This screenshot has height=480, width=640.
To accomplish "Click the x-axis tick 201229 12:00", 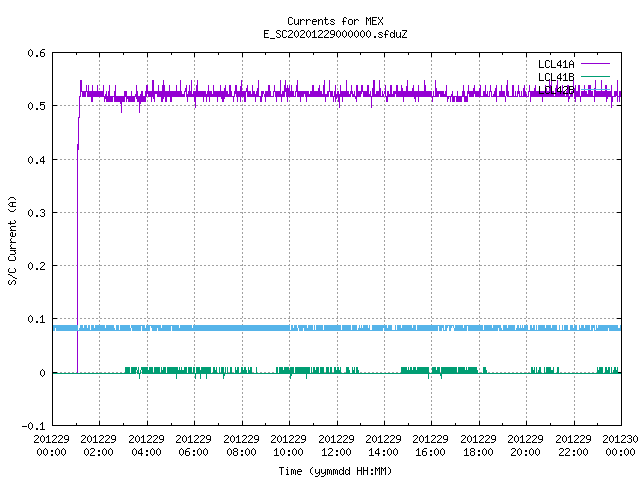I will point(336,445).
